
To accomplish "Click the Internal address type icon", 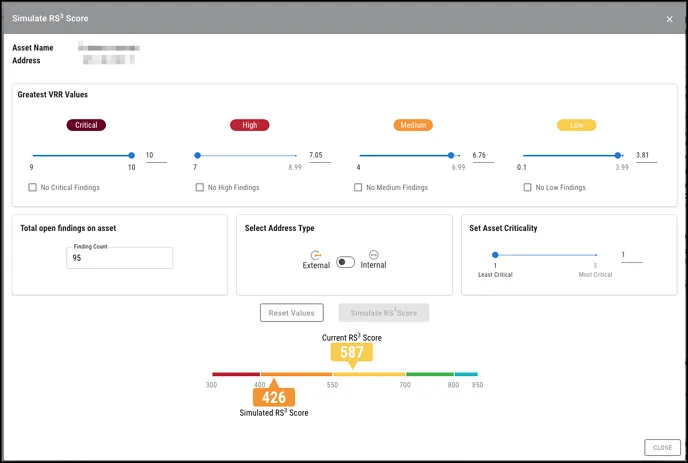I will tap(373, 255).
